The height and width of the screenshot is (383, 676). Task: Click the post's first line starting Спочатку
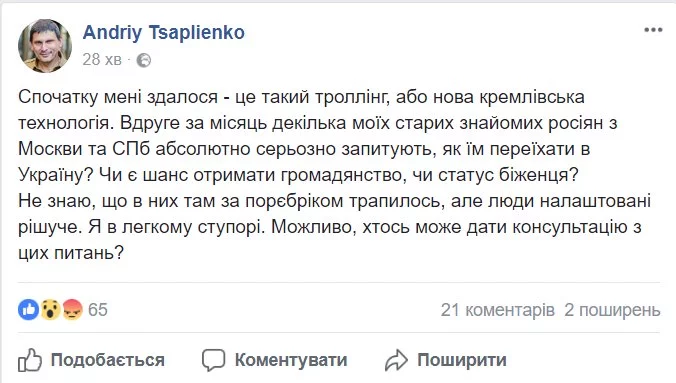301,97
